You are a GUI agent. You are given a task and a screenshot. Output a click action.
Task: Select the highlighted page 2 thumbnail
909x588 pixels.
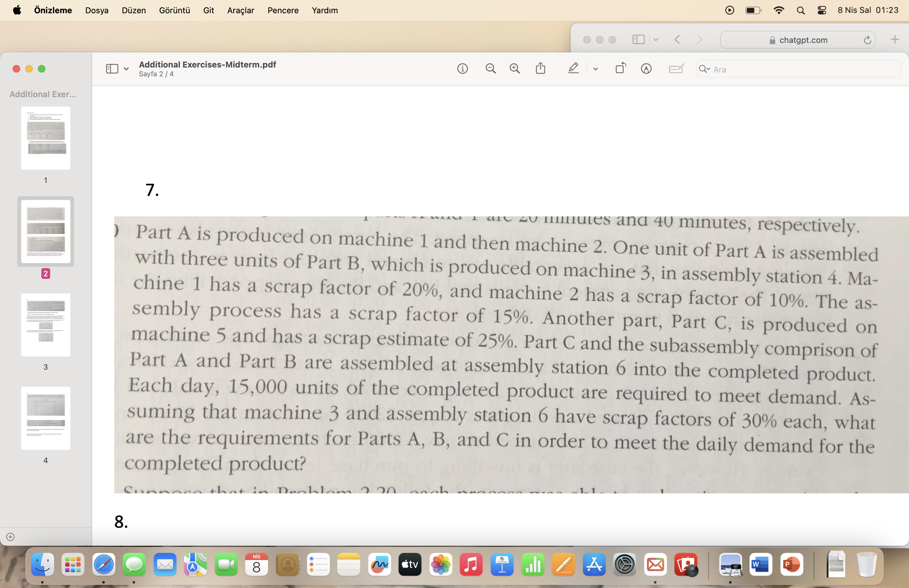(x=45, y=231)
